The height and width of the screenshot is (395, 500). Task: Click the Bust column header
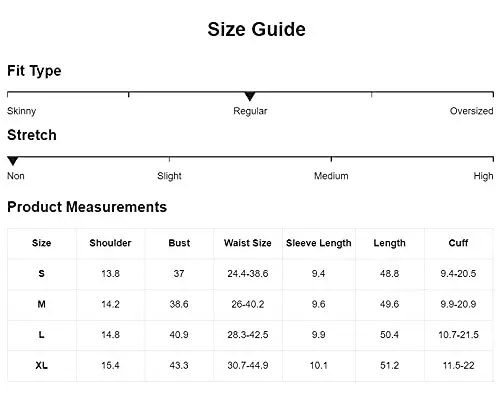click(x=179, y=243)
